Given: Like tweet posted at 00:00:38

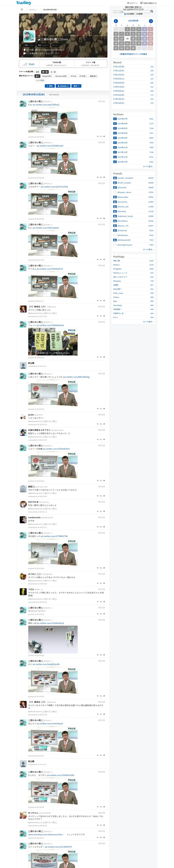Looking at the screenshot, I should 104,178.
